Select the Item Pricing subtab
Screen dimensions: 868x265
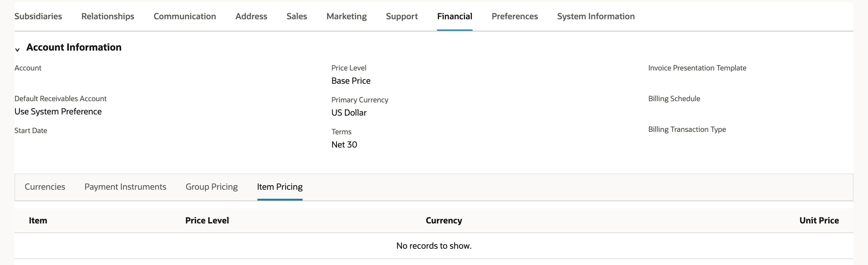pyautogui.click(x=280, y=186)
